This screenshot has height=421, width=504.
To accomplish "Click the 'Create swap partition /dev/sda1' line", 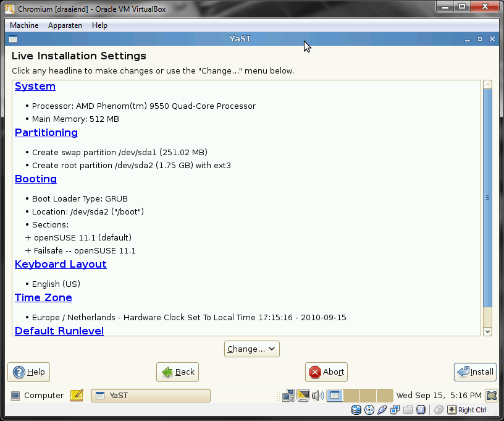I will click(x=120, y=153).
